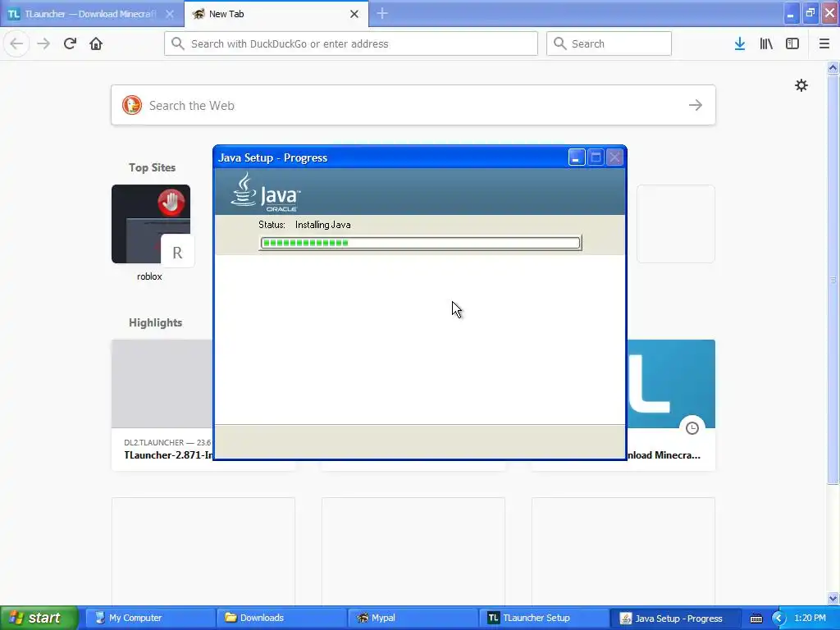Screen dimensions: 840x630
Task: Switch to Mypal browser taskbar button
Action: click(412, 618)
